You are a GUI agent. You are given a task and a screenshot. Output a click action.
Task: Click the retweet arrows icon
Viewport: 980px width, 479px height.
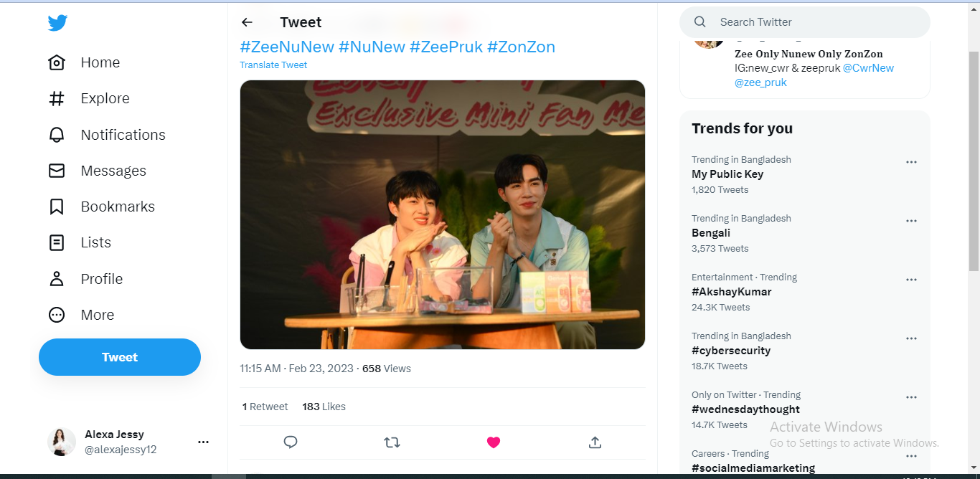[392, 442]
